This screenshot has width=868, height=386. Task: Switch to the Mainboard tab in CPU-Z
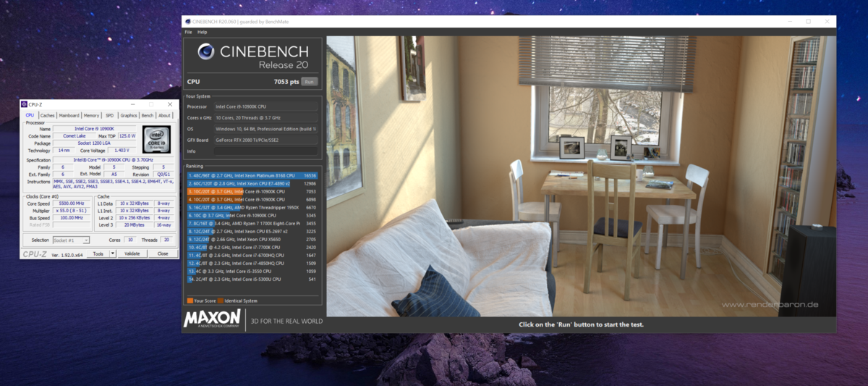pos(69,115)
